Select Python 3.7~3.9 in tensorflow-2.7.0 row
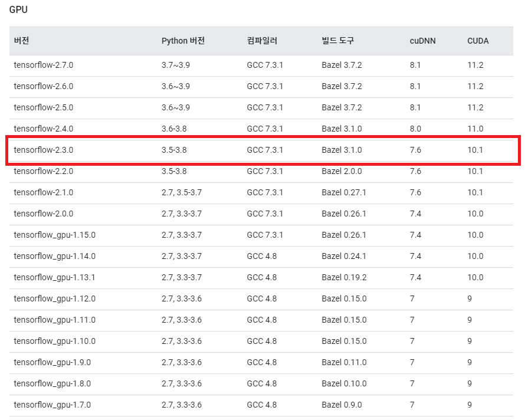This screenshot has height=420, width=525. (x=176, y=65)
